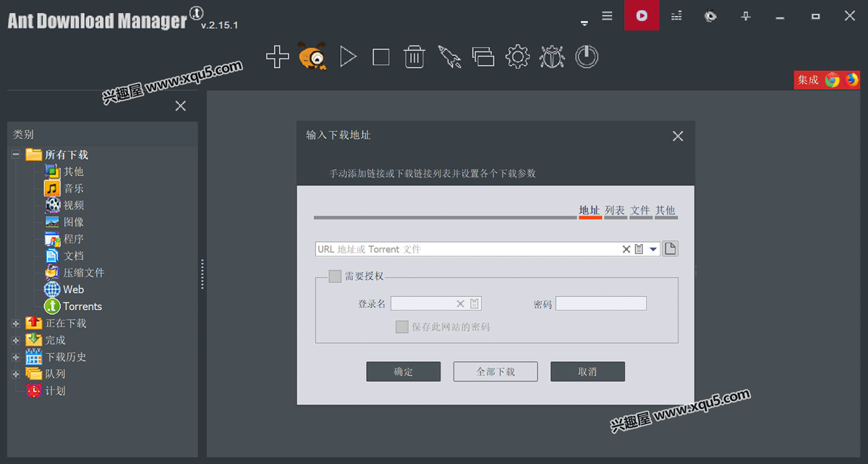
Task: Focus the 密码 input field
Action: (601, 303)
